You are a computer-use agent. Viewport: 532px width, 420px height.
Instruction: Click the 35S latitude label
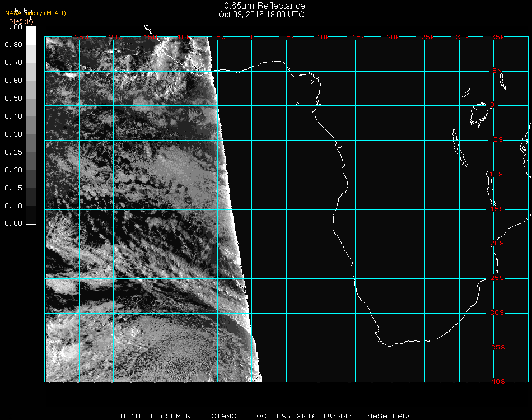(x=498, y=347)
